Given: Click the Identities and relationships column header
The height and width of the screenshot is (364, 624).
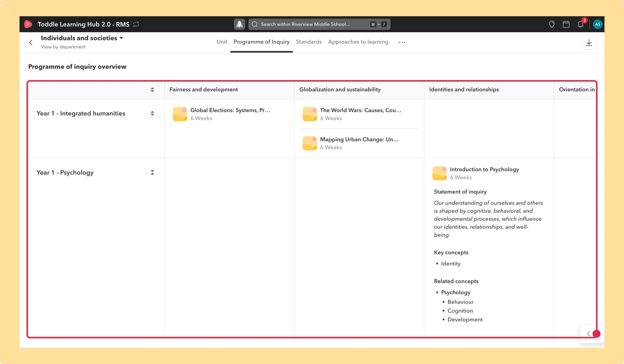Looking at the screenshot, I should point(464,90).
